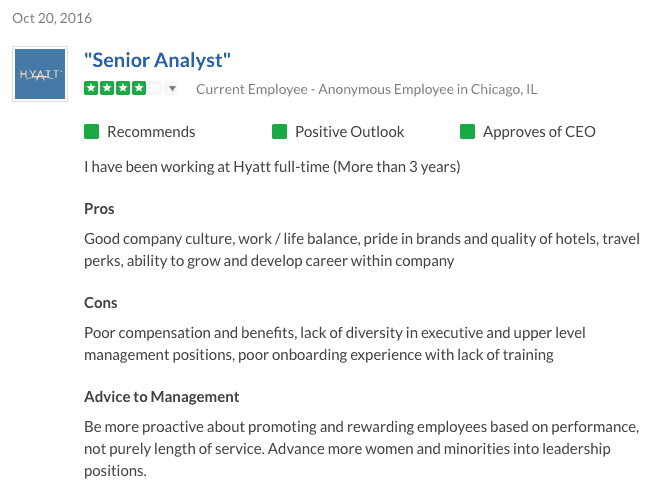Click the employment length statement text
This screenshot has height=488, width=646.
(272, 167)
